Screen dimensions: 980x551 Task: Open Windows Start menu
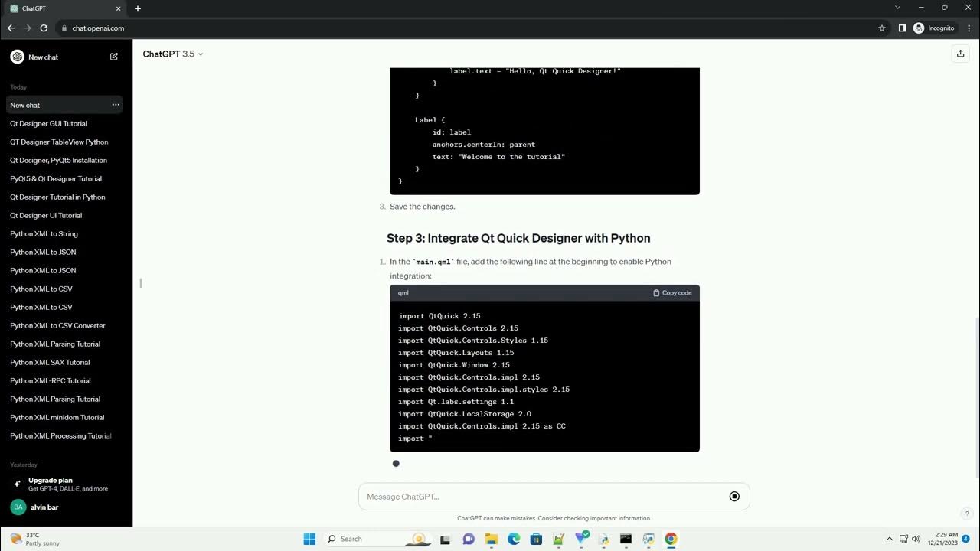click(309, 539)
